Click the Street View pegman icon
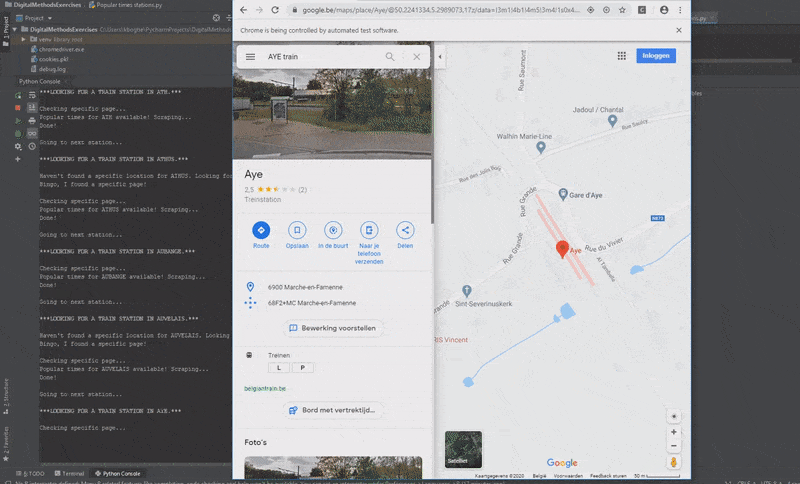 [x=673, y=462]
